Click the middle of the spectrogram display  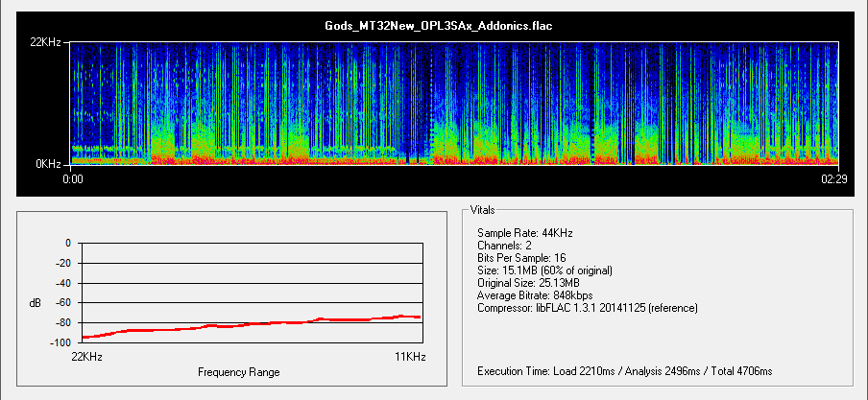pos(455,103)
